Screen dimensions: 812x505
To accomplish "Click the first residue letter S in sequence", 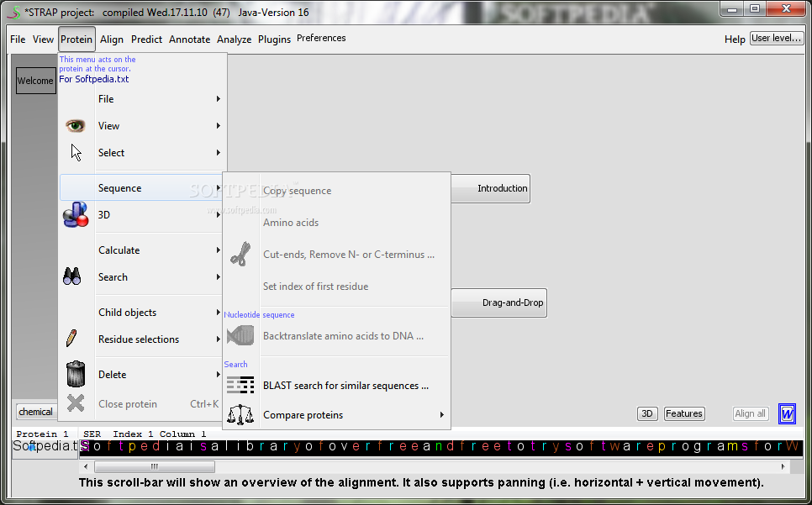I will (85, 446).
